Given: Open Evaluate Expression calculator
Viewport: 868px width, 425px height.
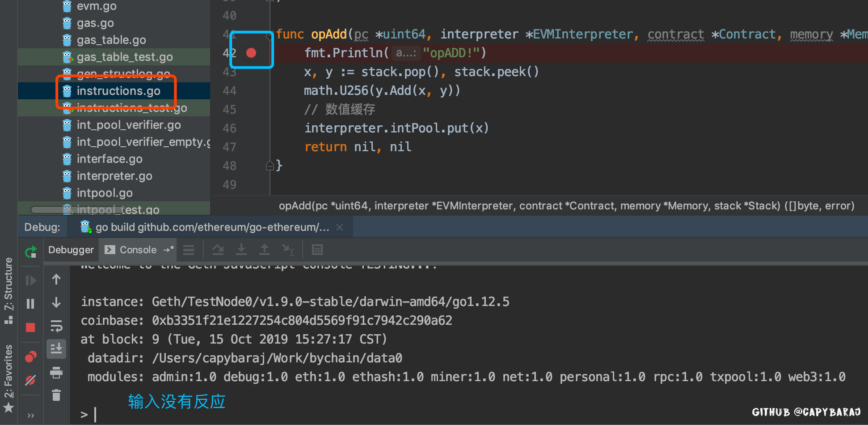Looking at the screenshot, I should (x=317, y=250).
